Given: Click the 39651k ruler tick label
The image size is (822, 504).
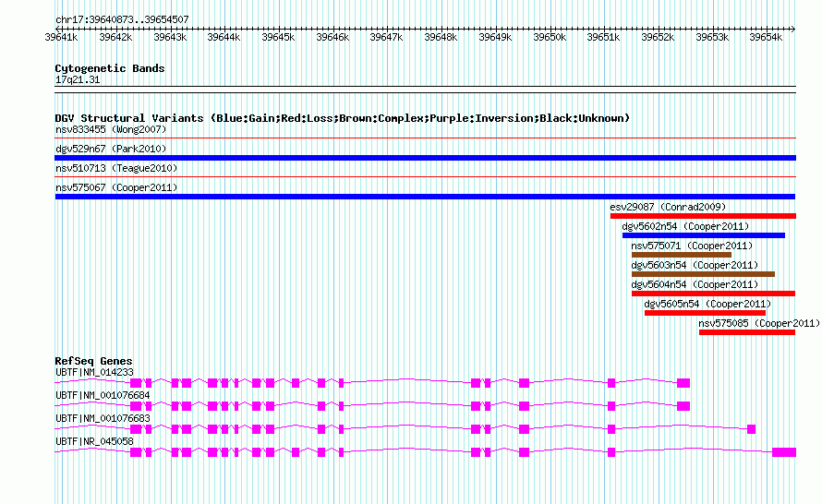Looking at the screenshot, I should [603, 37].
